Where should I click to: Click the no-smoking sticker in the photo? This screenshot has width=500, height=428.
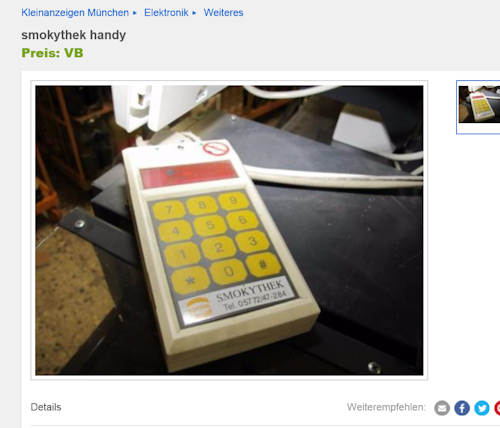coord(216,149)
